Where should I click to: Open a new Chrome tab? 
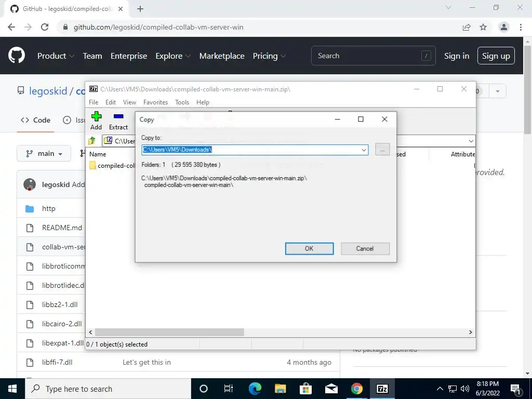(x=140, y=9)
